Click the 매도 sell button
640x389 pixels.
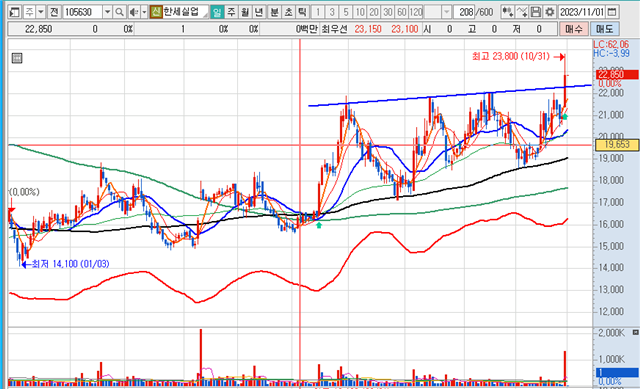(x=604, y=29)
